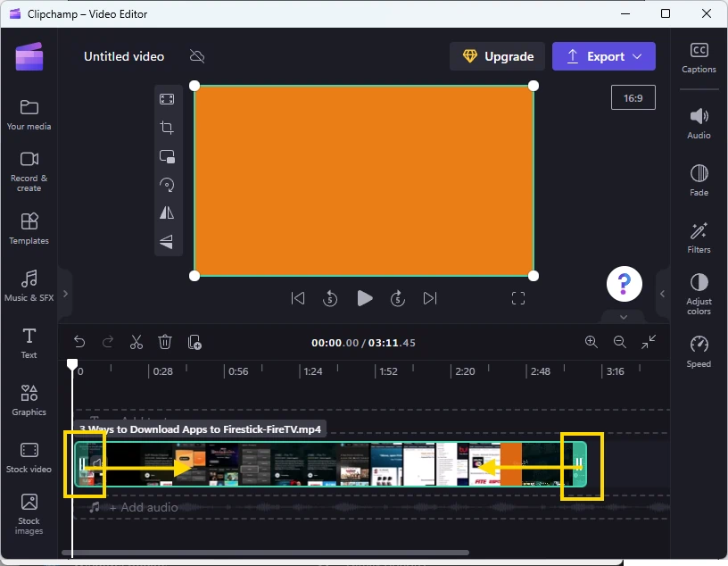
Task: Mute the clip's audio speaker icon
Action: point(97,462)
